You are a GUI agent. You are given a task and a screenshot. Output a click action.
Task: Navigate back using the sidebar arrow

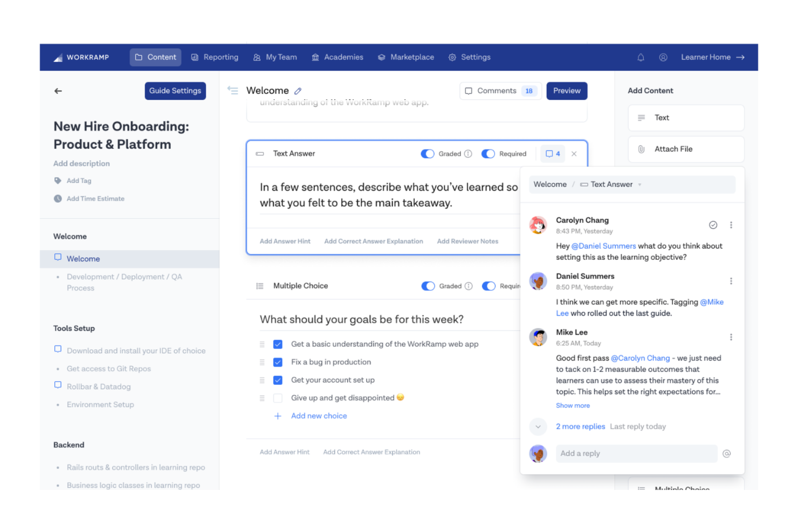58,91
